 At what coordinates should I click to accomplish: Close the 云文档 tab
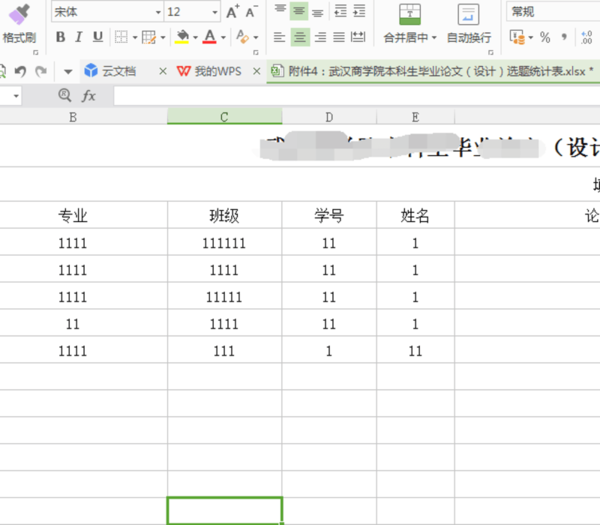click(x=163, y=71)
